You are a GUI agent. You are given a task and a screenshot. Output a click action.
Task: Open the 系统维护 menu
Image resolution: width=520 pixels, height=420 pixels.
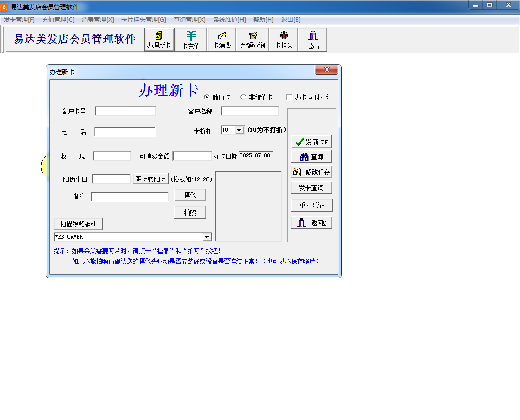[229, 20]
